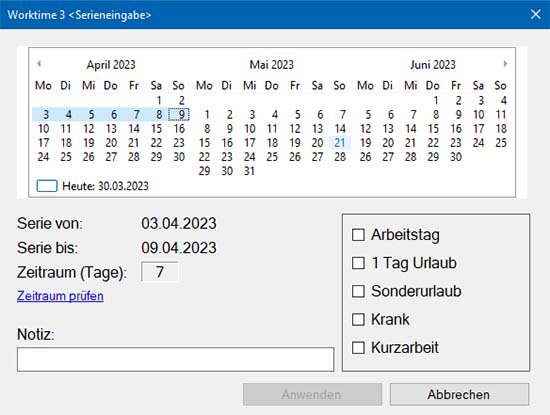Select April 9 in the calendar

179,114
